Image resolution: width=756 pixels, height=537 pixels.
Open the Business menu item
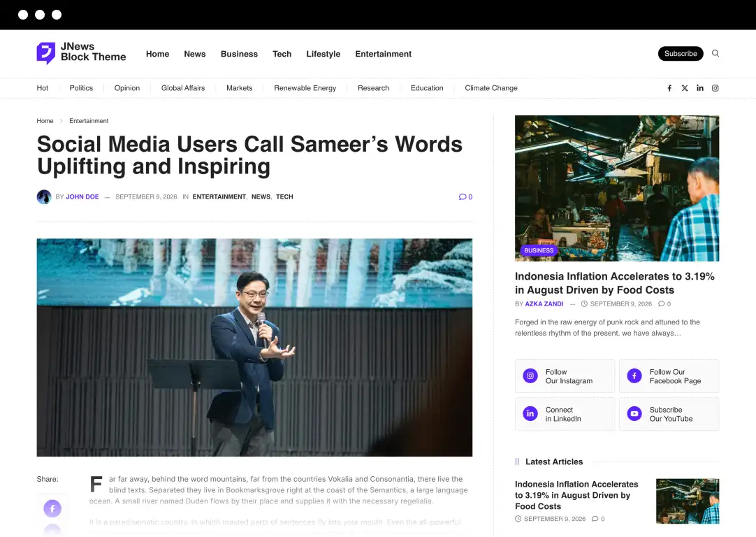239,54
